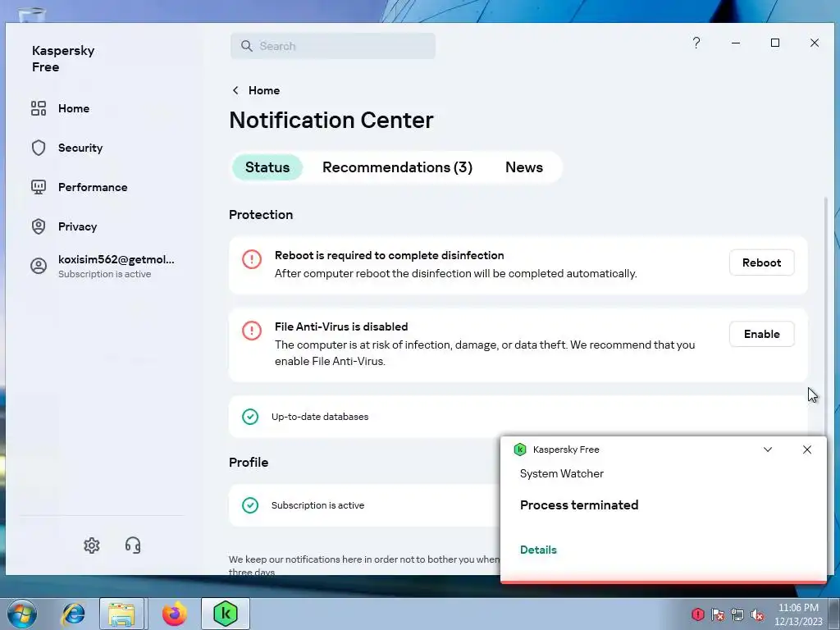Open support via the headset icon
This screenshot has height=630, width=840.
click(x=133, y=546)
